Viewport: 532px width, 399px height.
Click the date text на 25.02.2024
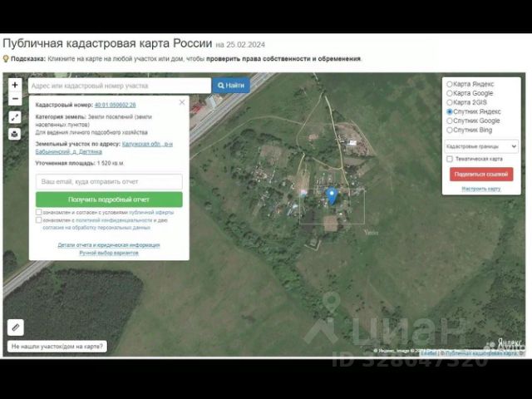coord(240,45)
